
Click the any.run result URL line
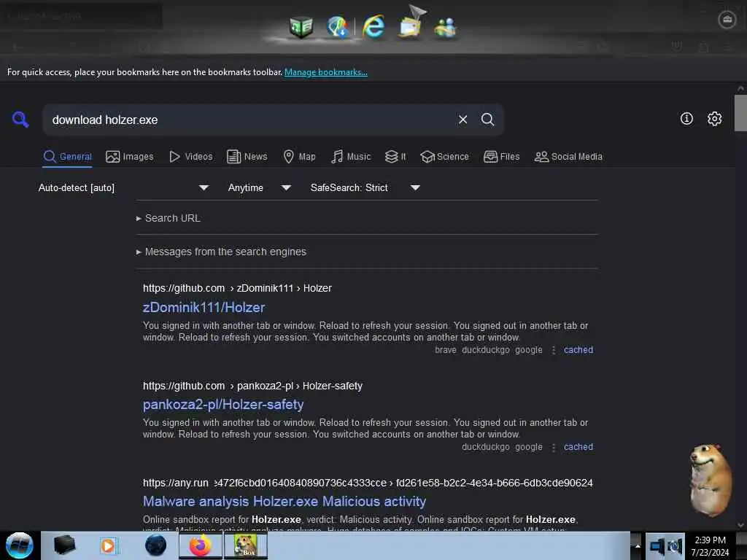click(368, 483)
